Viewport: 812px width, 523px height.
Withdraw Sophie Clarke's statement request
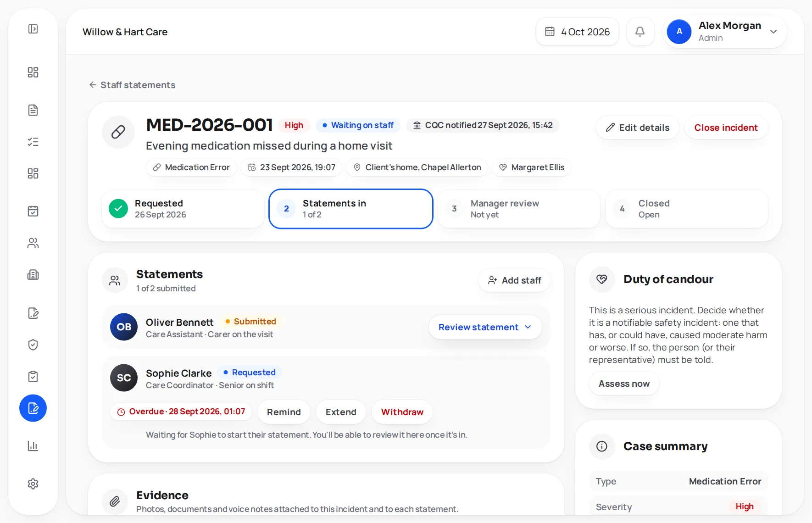[x=402, y=412]
